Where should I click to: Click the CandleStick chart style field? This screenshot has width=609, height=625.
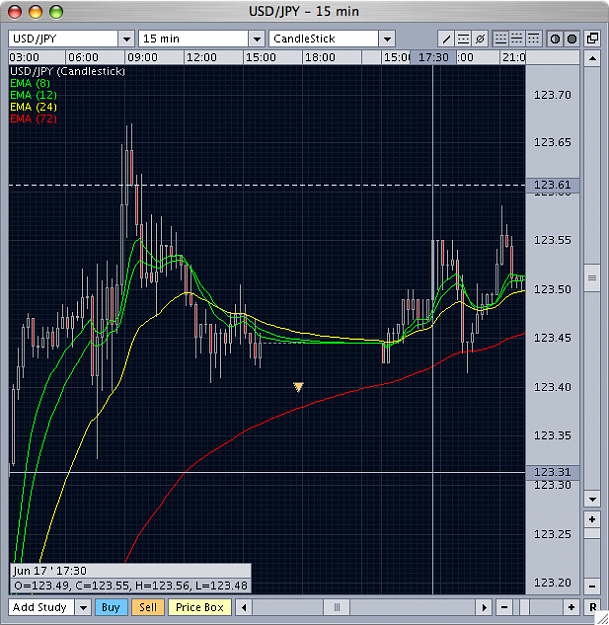tap(324, 39)
